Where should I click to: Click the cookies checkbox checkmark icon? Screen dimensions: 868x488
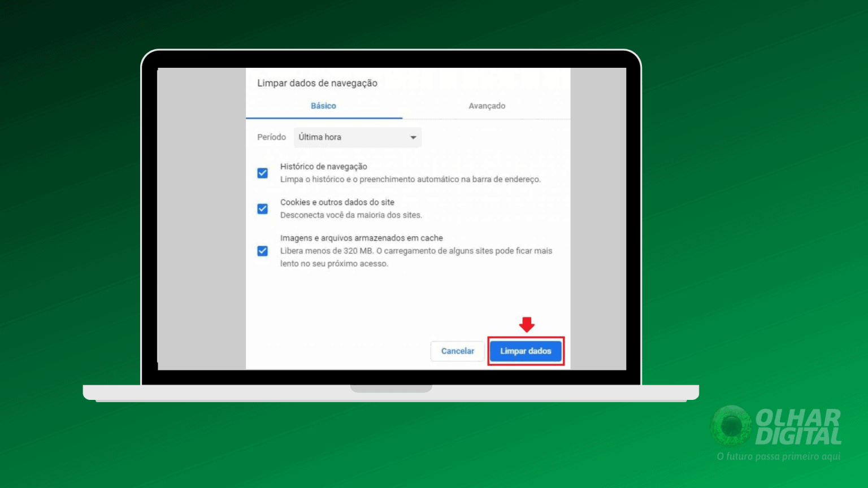point(262,208)
